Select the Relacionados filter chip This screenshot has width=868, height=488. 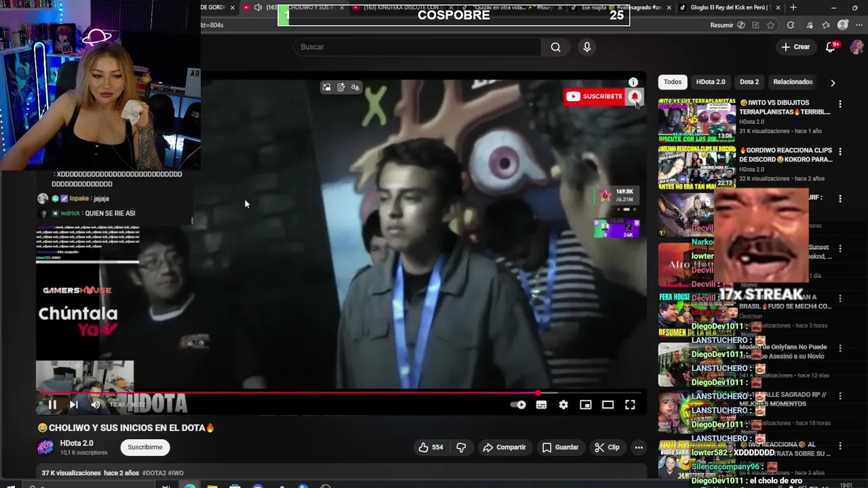coord(793,82)
